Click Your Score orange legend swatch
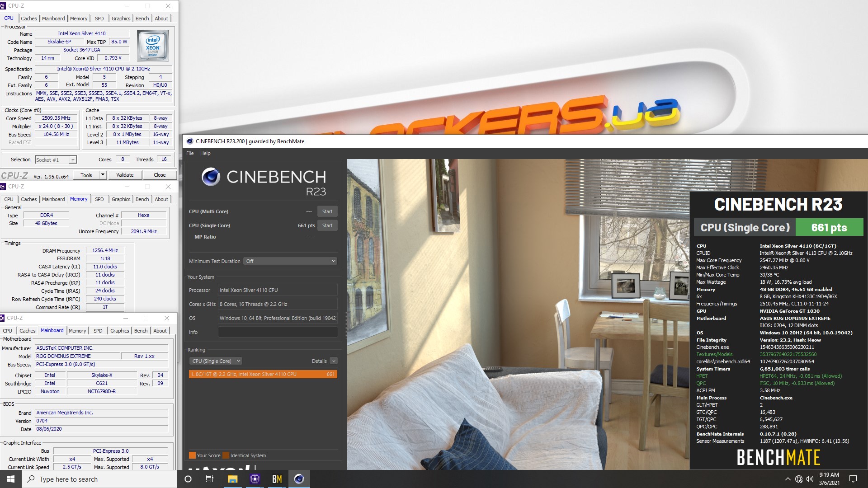The width and height of the screenshot is (868, 488). (192, 455)
